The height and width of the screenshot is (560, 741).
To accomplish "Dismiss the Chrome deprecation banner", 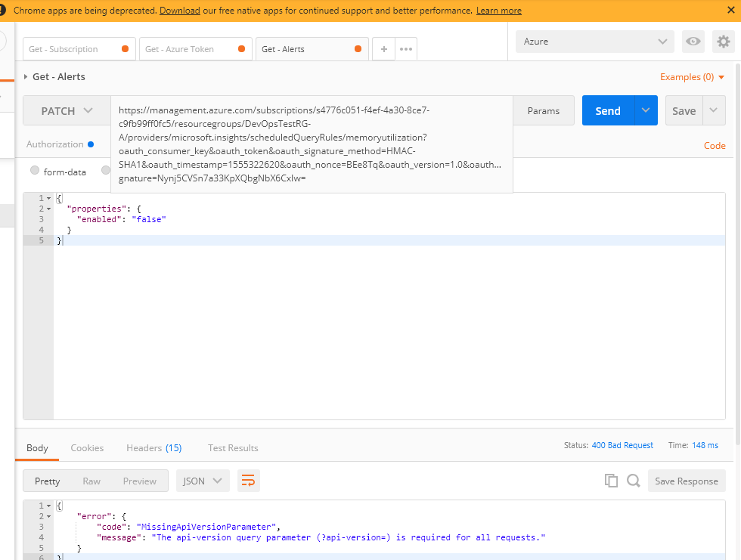I will coord(730,11).
